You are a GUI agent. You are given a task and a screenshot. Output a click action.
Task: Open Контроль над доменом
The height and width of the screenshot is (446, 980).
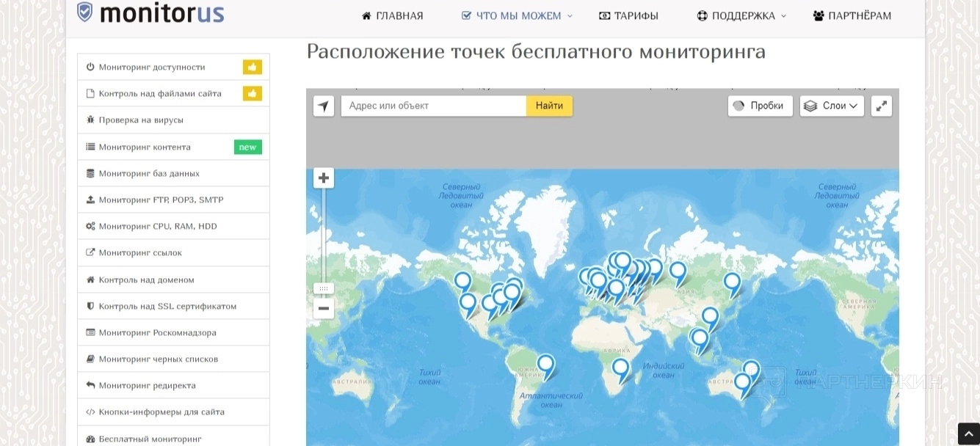pos(173,279)
